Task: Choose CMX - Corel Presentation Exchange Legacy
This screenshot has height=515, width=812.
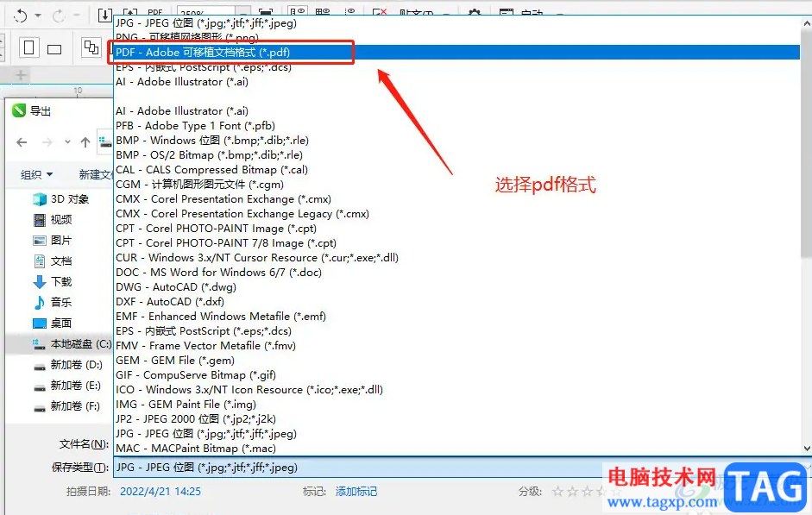Action: tap(457, 214)
